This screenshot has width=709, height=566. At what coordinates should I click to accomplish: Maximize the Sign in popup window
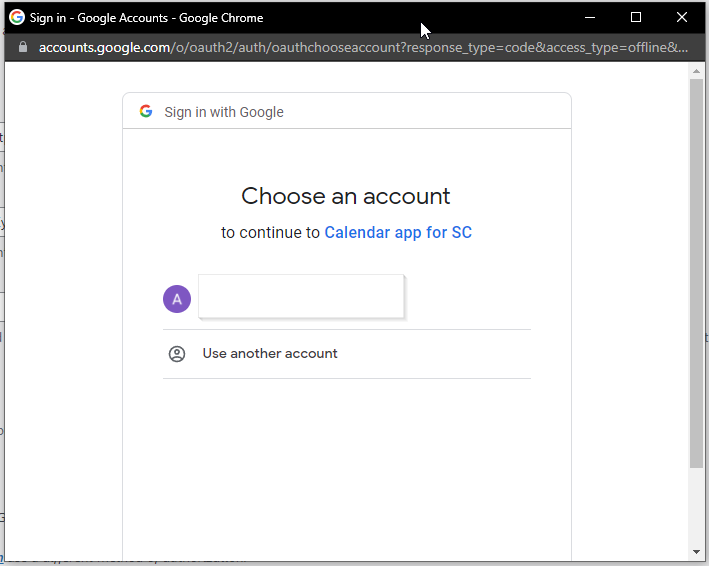coord(636,17)
